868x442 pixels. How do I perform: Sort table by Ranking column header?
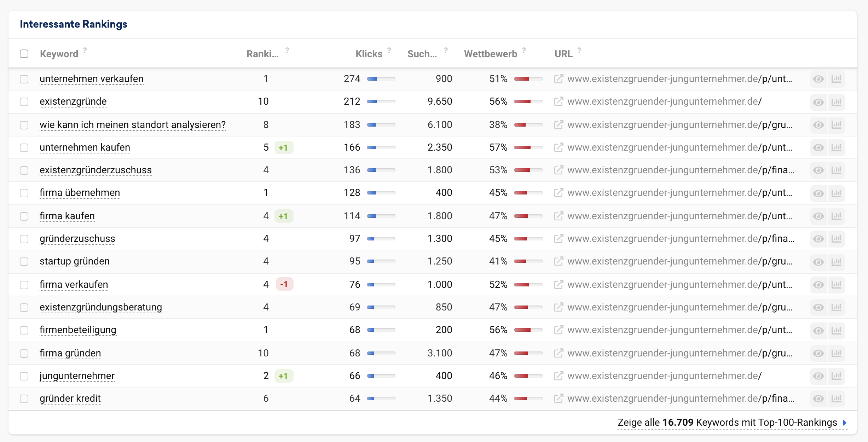tap(262, 54)
